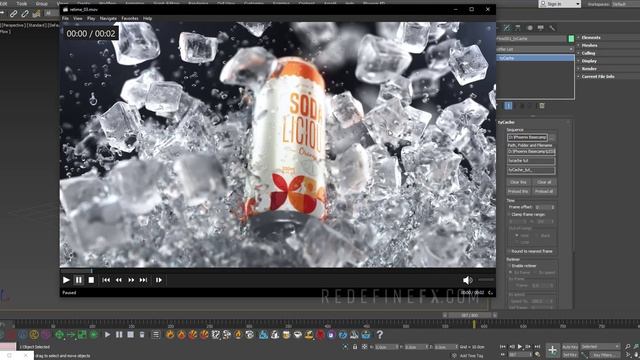Click the Phoenix toolbar stop simulation button

(x=131, y=335)
